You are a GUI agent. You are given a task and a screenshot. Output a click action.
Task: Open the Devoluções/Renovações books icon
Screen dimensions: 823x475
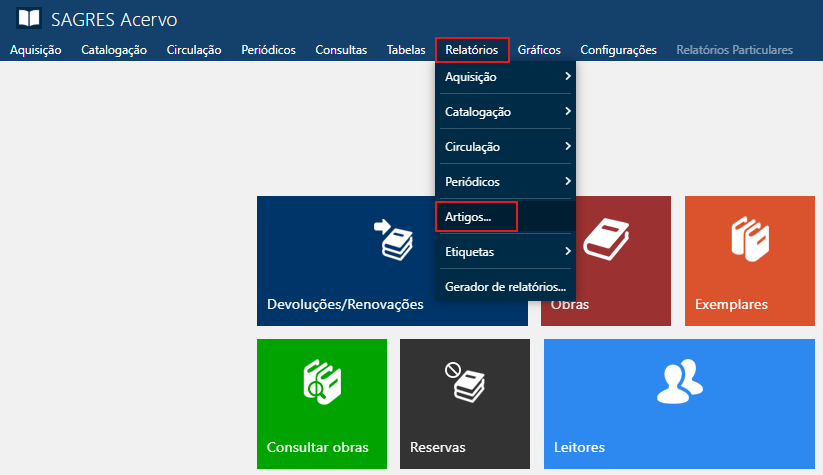pyautogui.click(x=392, y=238)
